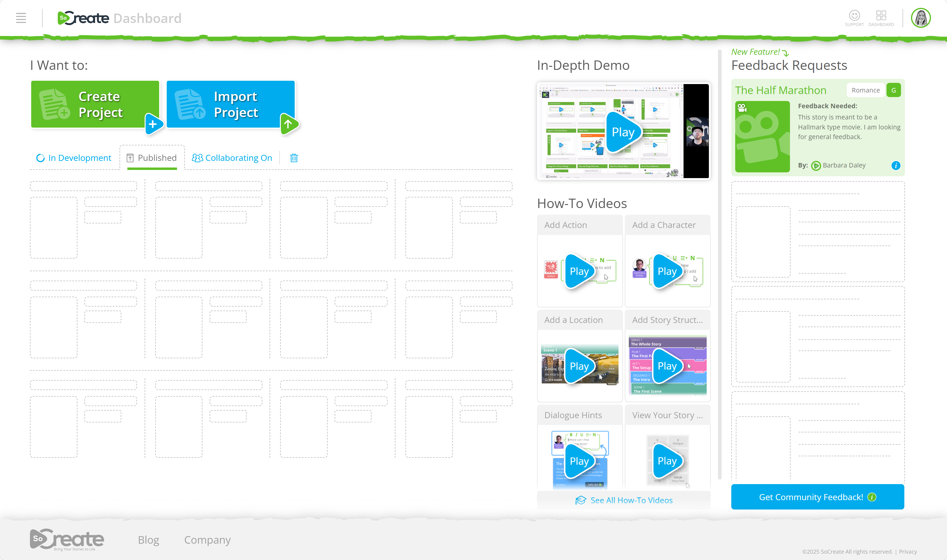Click the Create Project button

[x=95, y=105]
